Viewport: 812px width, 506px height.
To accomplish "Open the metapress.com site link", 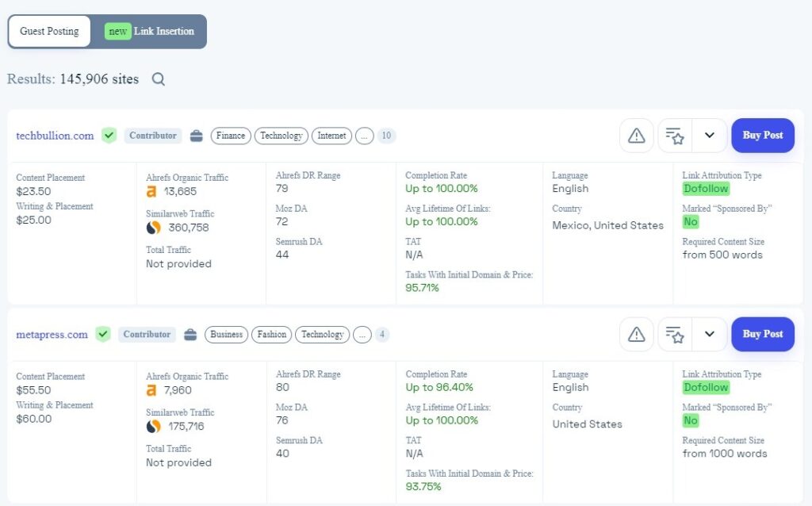I will 52,335.
